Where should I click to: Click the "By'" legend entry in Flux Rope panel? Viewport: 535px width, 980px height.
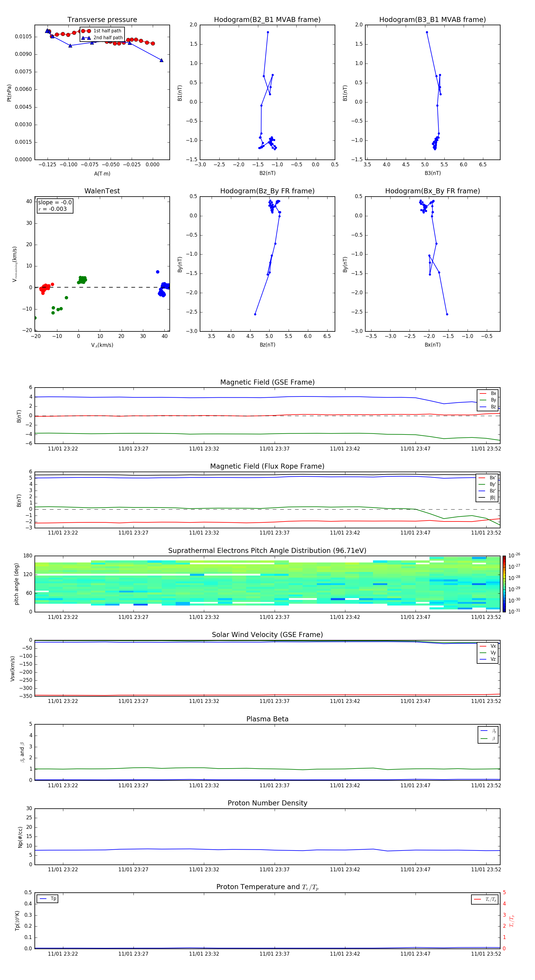click(x=487, y=484)
